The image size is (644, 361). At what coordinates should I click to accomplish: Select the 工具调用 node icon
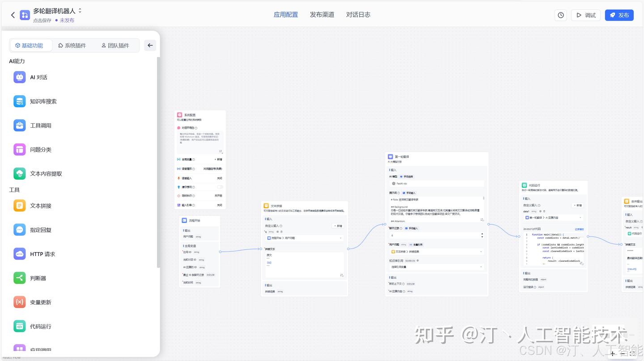pyautogui.click(x=19, y=125)
